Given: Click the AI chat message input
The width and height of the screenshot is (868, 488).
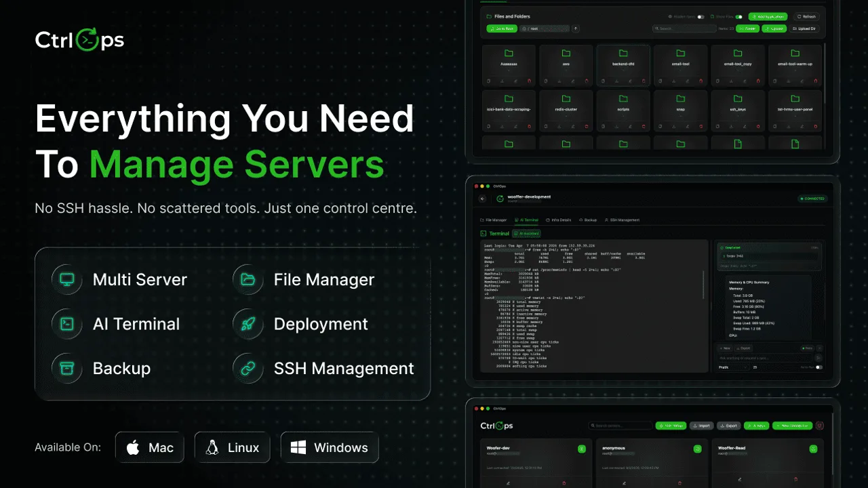Looking at the screenshot, I should [x=765, y=357].
